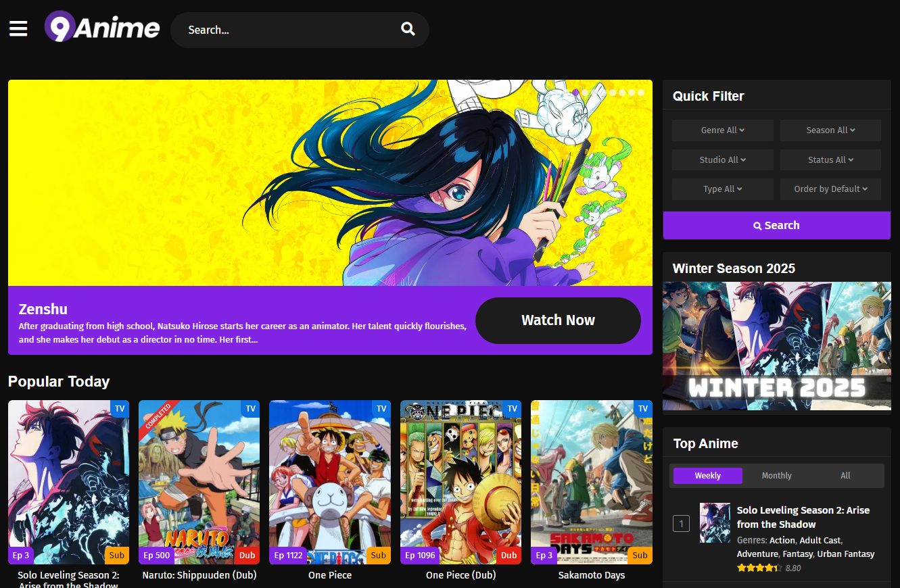Click the TV badge on the One Piece card
The image size is (900, 588).
(381, 408)
